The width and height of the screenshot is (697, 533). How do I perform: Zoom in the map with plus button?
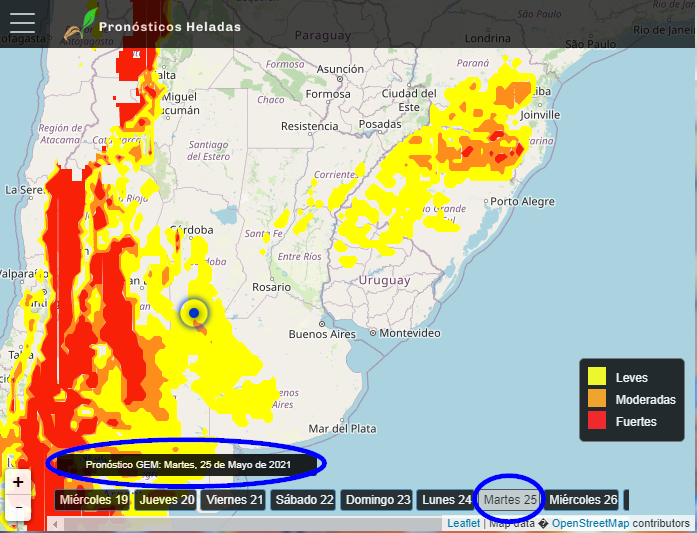18,482
